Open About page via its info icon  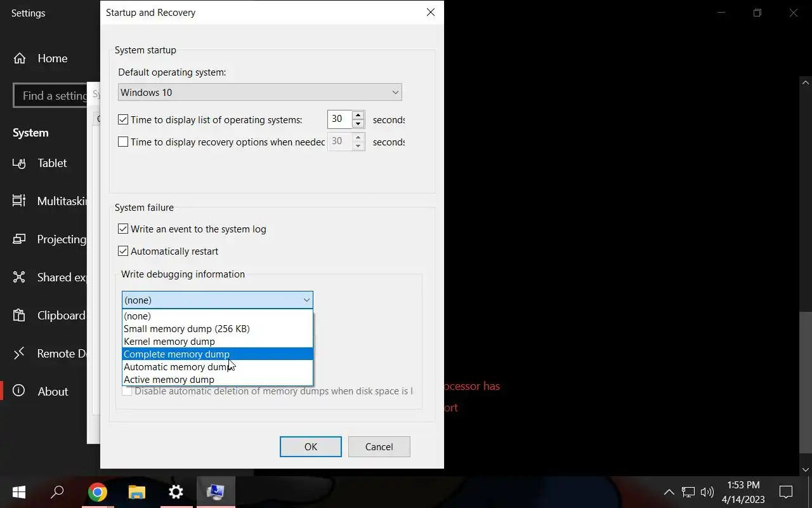click(x=19, y=391)
